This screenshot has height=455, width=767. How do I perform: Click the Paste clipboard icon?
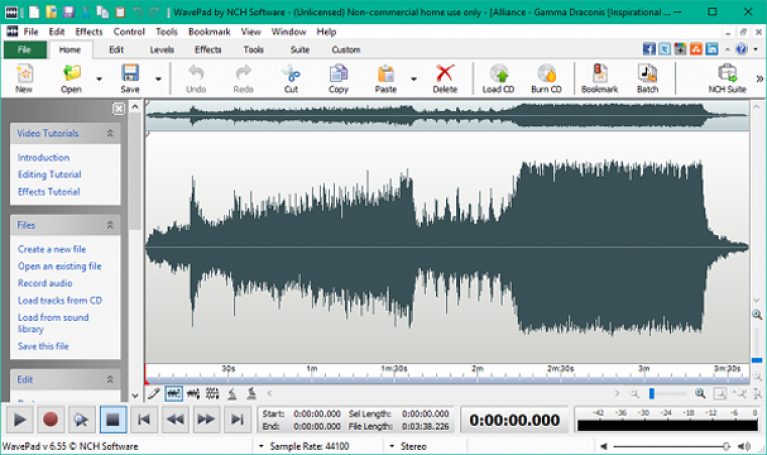386,73
